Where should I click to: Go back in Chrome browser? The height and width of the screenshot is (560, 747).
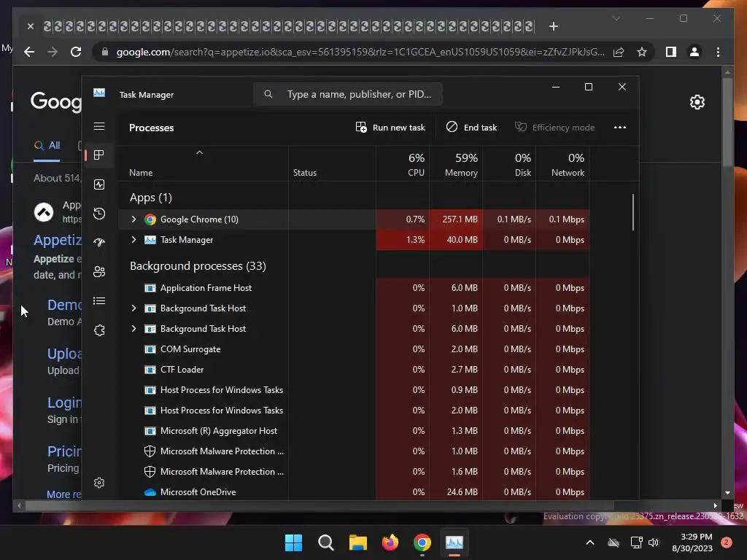click(x=29, y=52)
